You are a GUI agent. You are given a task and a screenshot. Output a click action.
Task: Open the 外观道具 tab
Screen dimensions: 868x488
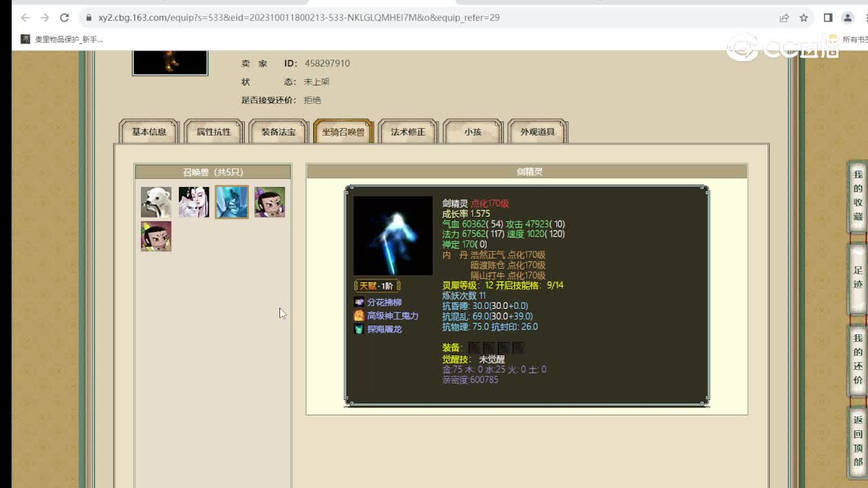538,132
